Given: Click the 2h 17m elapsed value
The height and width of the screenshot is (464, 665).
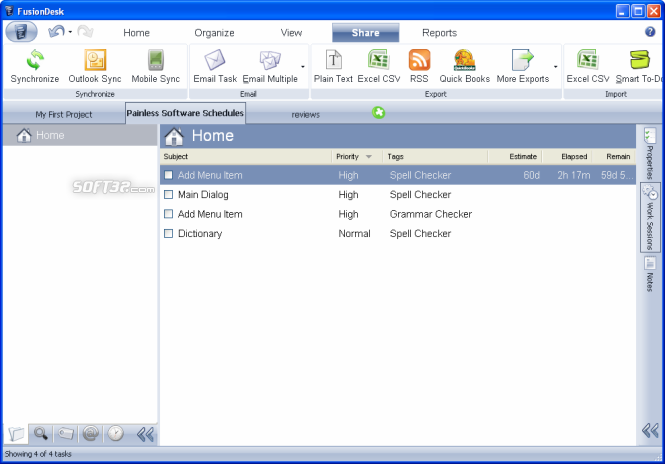Looking at the screenshot, I should coord(573,175).
